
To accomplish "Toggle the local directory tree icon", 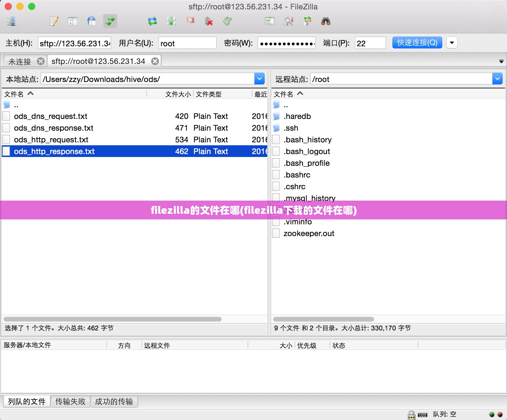I will click(73, 21).
